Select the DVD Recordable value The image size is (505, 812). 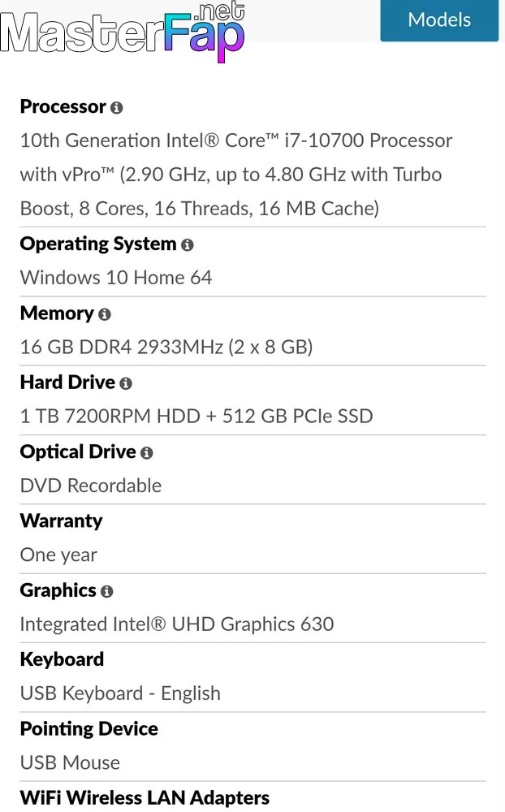pyautogui.click(x=91, y=486)
